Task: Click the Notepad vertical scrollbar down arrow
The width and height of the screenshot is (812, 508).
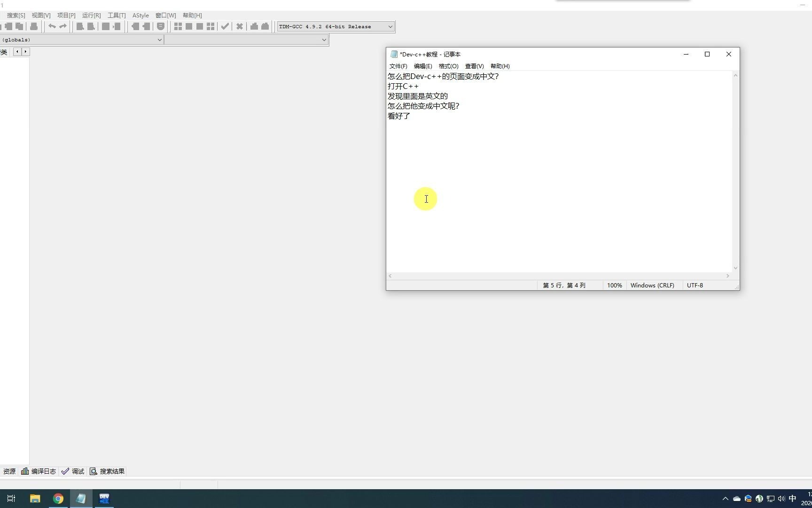Action: 735,268
